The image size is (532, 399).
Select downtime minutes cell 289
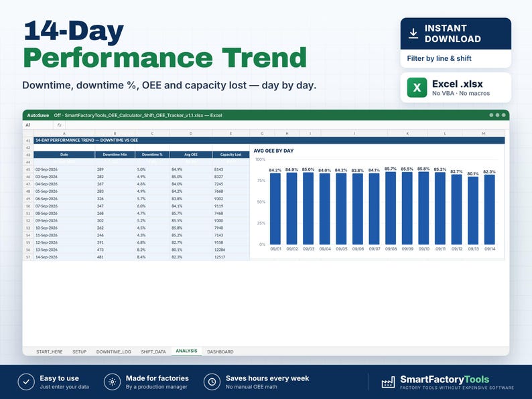(x=115, y=169)
